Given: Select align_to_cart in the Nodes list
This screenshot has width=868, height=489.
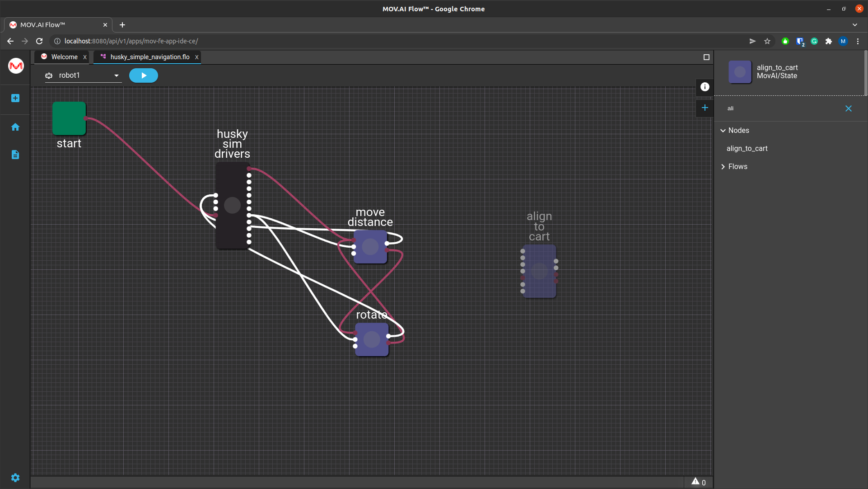Looking at the screenshot, I should click(x=747, y=149).
